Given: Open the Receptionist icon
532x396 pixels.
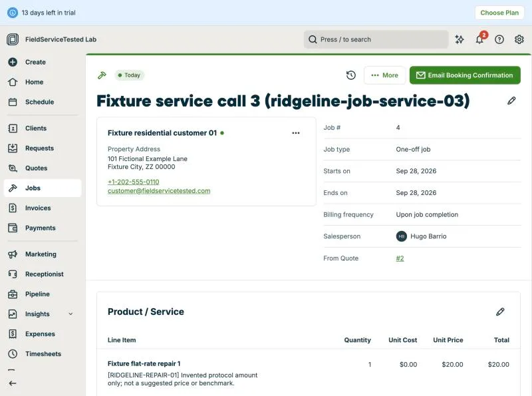Looking at the screenshot, I should click(x=13, y=274).
